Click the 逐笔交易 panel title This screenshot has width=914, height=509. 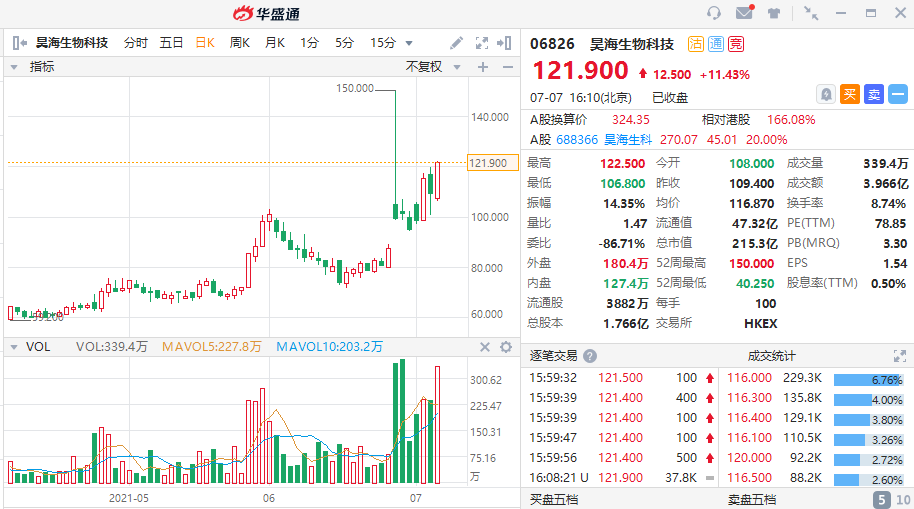click(x=553, y=356)
